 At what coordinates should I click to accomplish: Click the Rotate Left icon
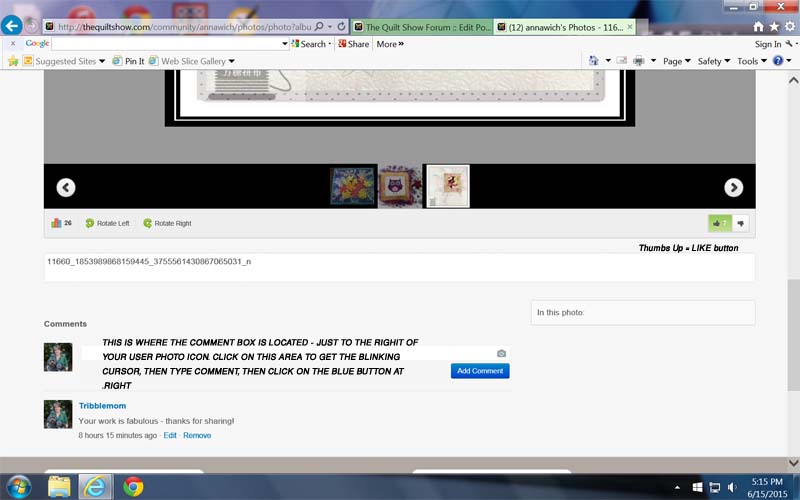(x=90, y=223)
